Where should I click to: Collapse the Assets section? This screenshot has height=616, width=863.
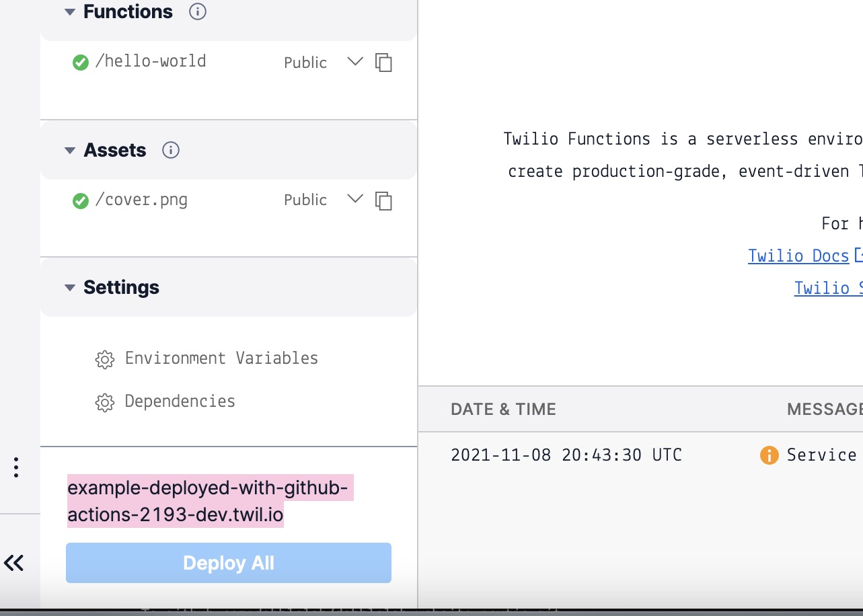click(x=70, y=151)
